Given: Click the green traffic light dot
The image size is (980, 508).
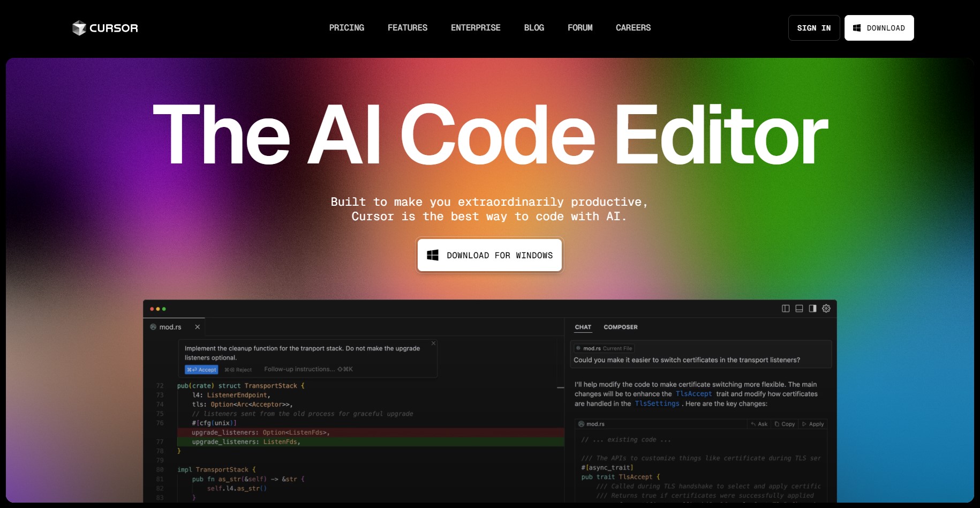Looking at the screenshot, I should point(164,309).
